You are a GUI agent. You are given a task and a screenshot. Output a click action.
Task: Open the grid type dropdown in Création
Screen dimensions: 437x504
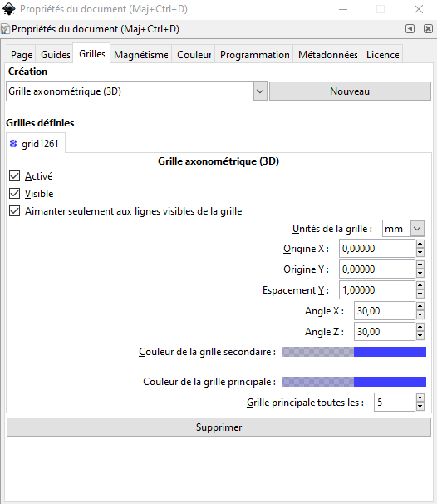point(260,91)
